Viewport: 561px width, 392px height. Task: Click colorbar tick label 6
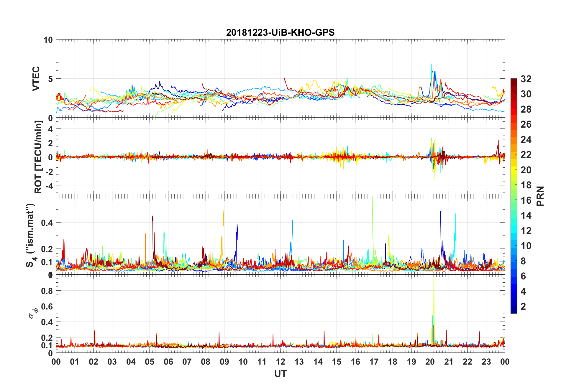click(524, 276)
